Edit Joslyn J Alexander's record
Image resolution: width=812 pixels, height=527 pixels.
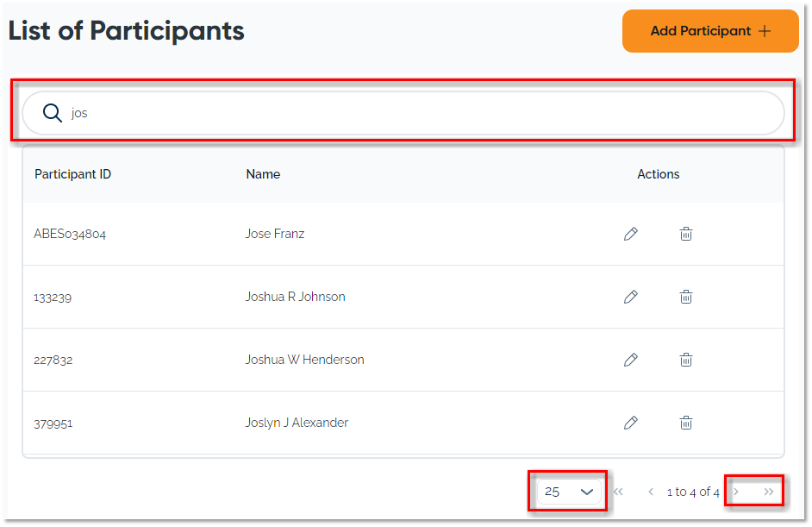(x=631, y=423)
